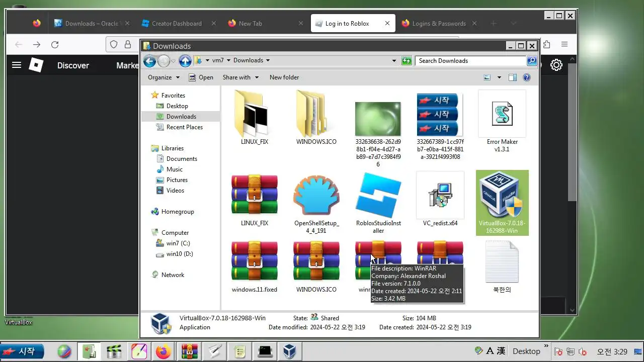This screenshot has width=644, height=362.
Task: Click Discover in the Roblox header
Action: click(73, 65)
